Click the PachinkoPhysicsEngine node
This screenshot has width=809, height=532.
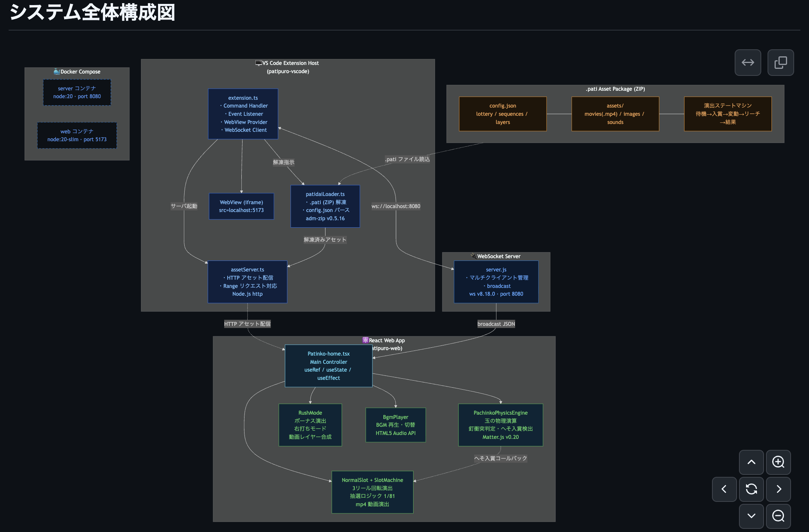tap(500, 425)
